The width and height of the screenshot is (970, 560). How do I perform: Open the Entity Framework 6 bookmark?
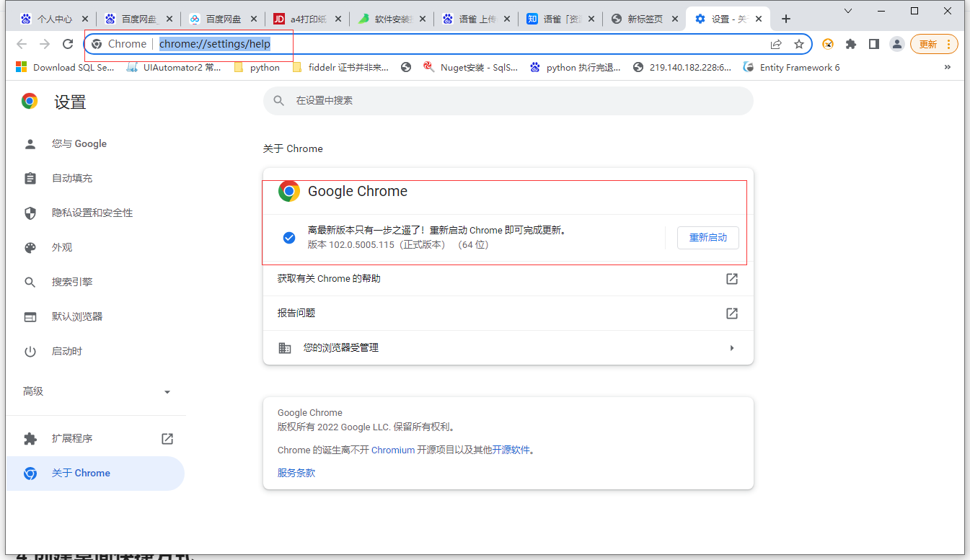pyautogui.click(x=792, y=67)
